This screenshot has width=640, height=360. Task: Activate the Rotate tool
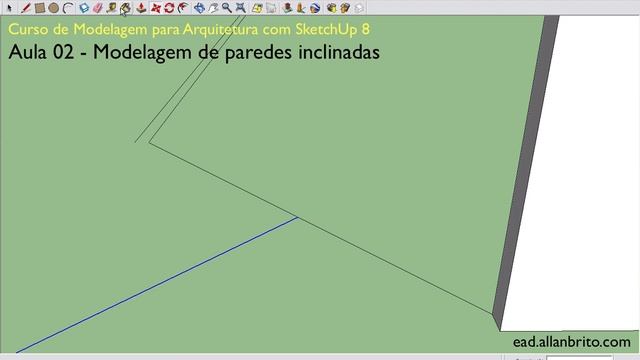pos(169,8)
